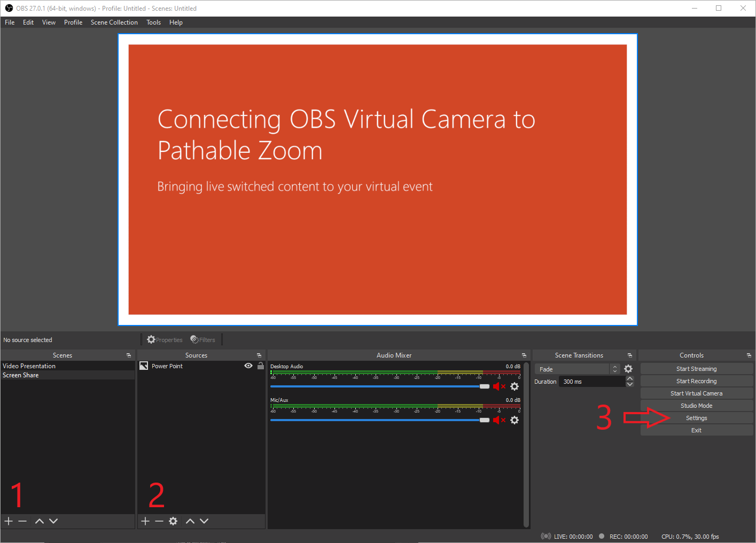
Task: Open OBS Settings
Action: (697, 418)
